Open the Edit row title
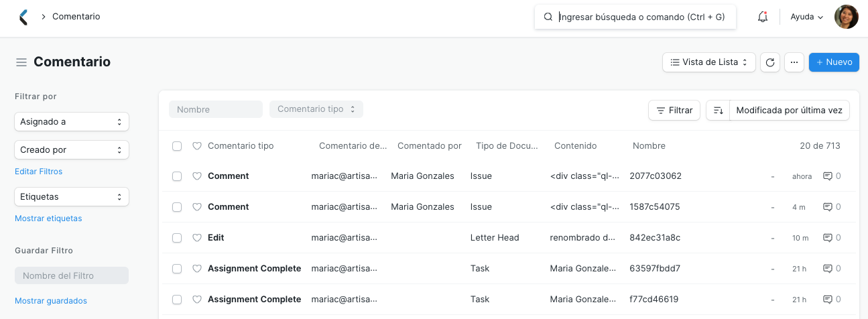 [x=216, y=238]
